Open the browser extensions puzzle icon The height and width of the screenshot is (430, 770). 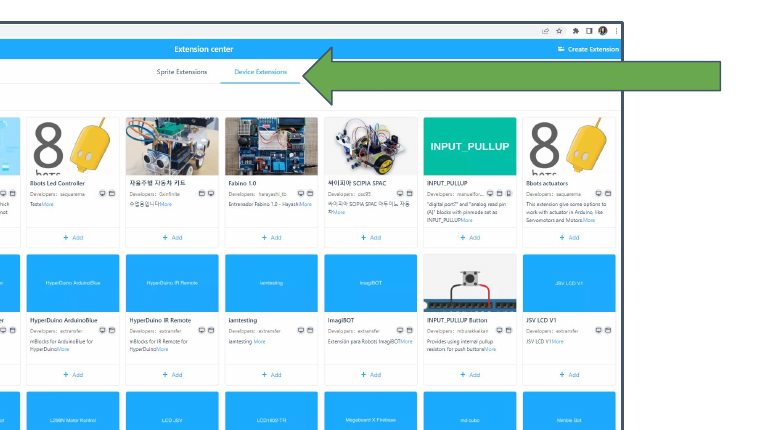576,31
